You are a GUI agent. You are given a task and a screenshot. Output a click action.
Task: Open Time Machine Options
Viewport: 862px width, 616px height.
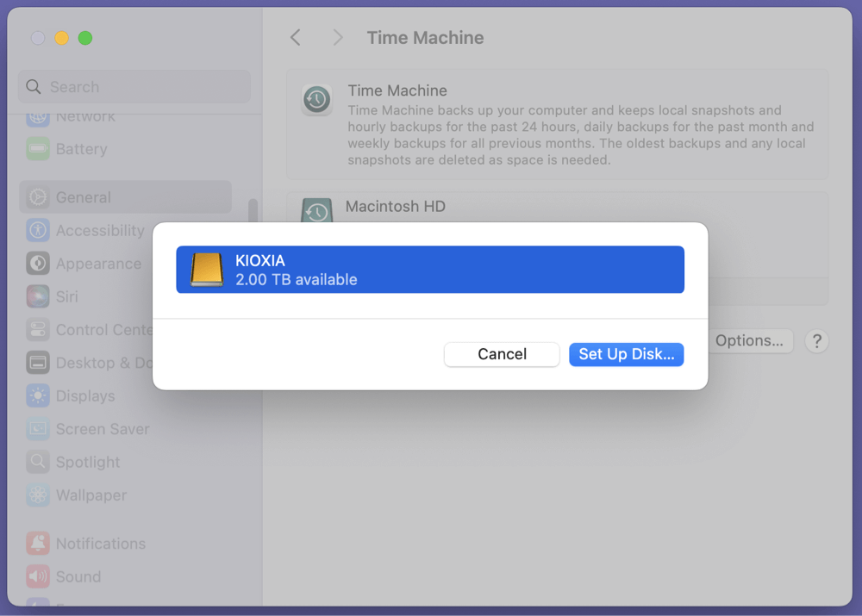click(x=749, y=340)
